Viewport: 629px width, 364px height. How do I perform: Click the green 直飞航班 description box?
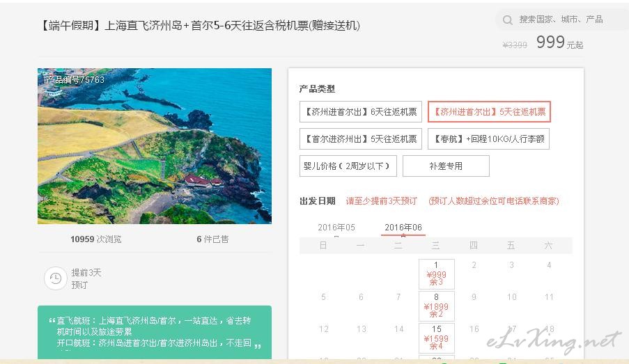pos(155,332)
